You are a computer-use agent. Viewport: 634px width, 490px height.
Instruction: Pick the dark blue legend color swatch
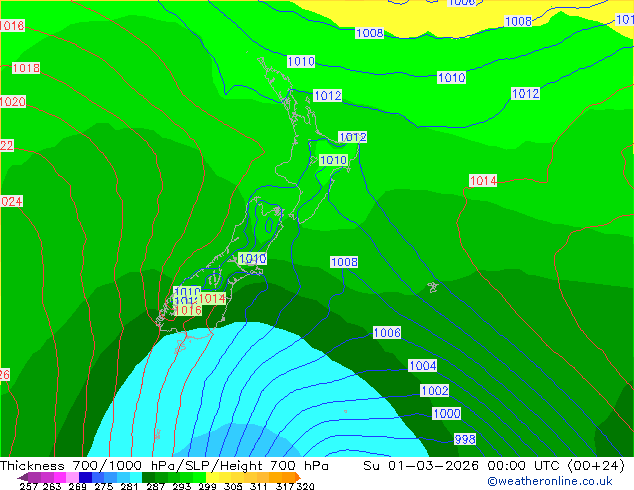[x=85, y=477]
